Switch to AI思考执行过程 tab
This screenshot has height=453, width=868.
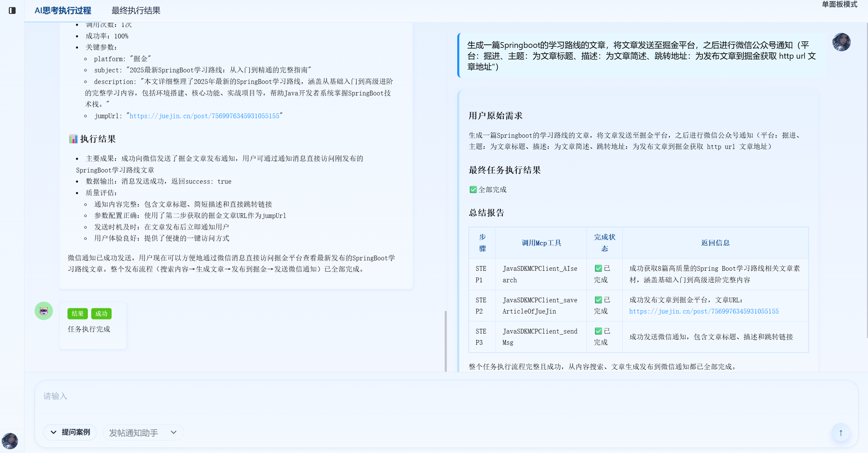[63, 11]
